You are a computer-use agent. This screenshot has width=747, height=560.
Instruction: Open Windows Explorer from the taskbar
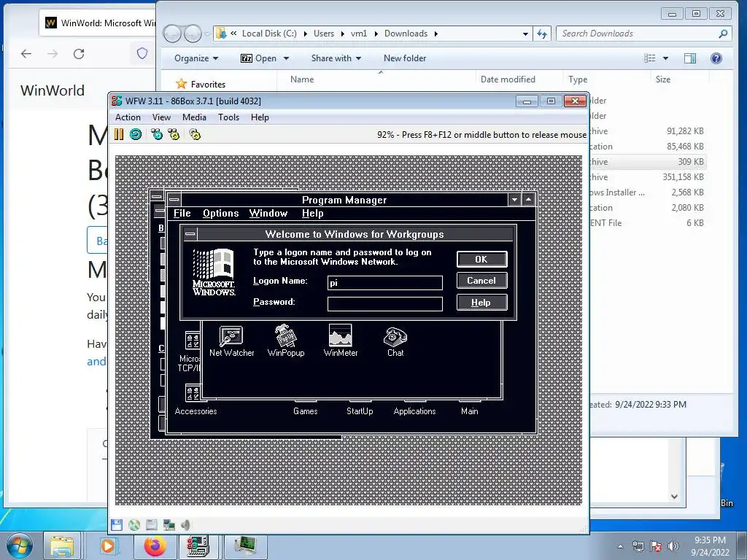click(62, 545)
